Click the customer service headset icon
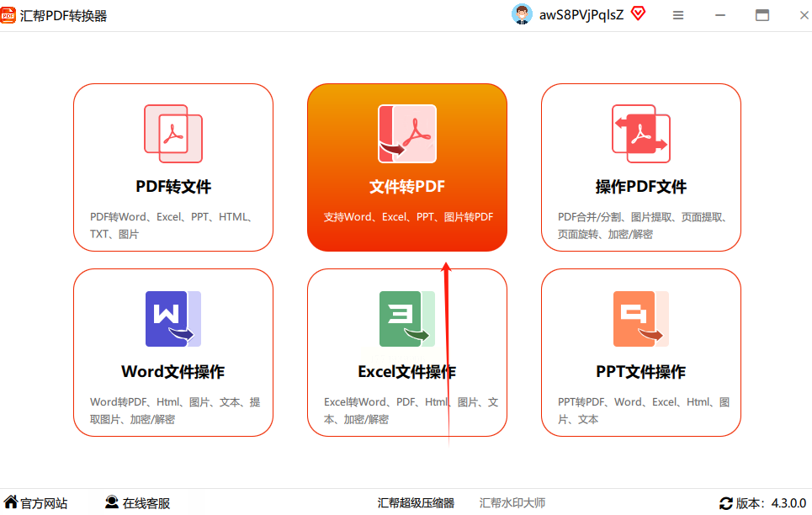This screenshot has height=515, width=812. pos(111,502)
